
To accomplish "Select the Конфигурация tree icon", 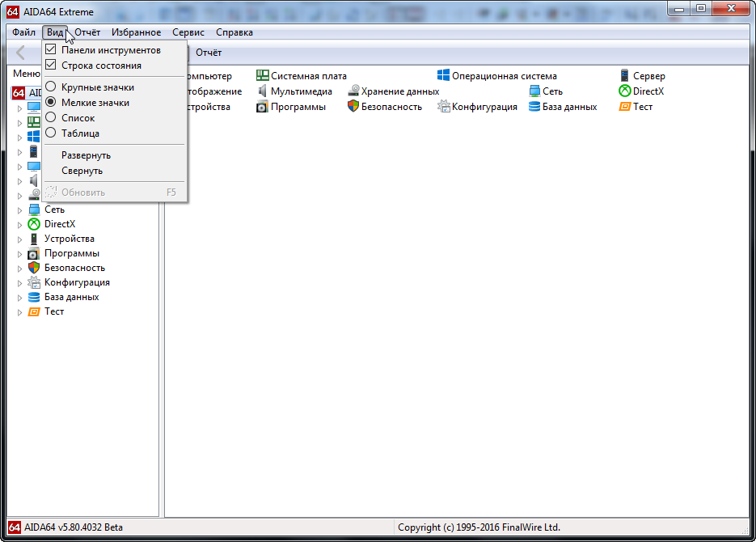I will pyautogui.click(x=34, y=282).
